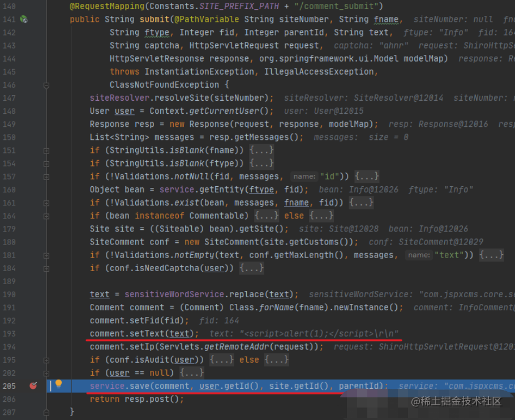Click sensitiveWordService on line 190

click(x=174, y=294)
